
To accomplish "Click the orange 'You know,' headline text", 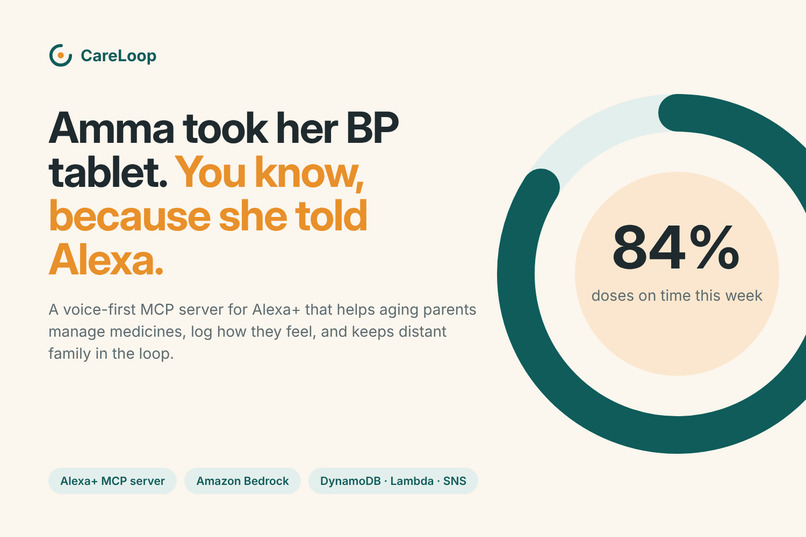I will tap(270, 172).
